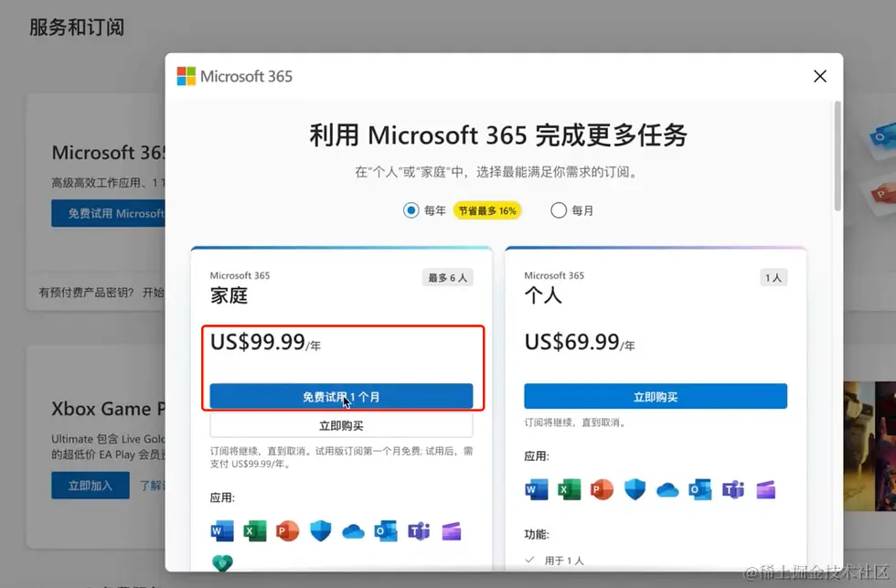The image size is (896, 588).
Task: Click the Teams icon in Personal plan
Action: click(x=733, y=490)
